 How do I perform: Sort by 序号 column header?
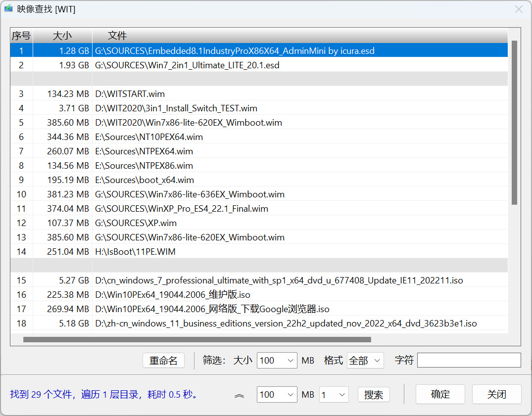click(21, 36)
